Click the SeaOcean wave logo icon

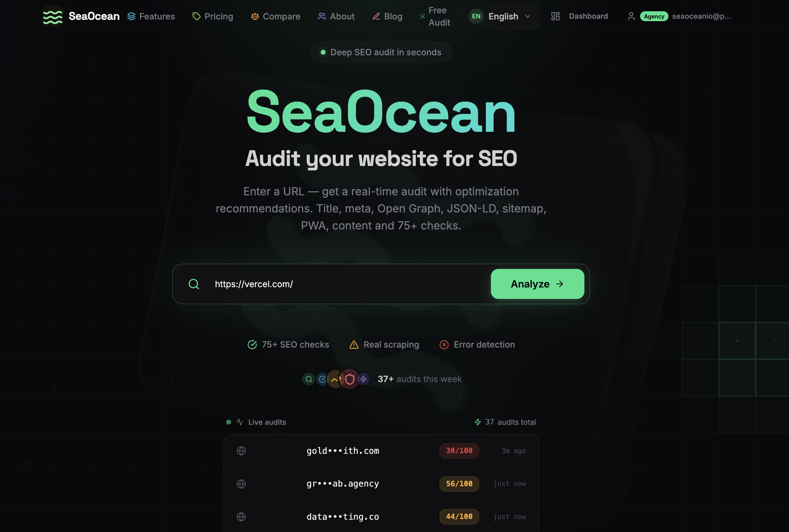click(53, 16)
